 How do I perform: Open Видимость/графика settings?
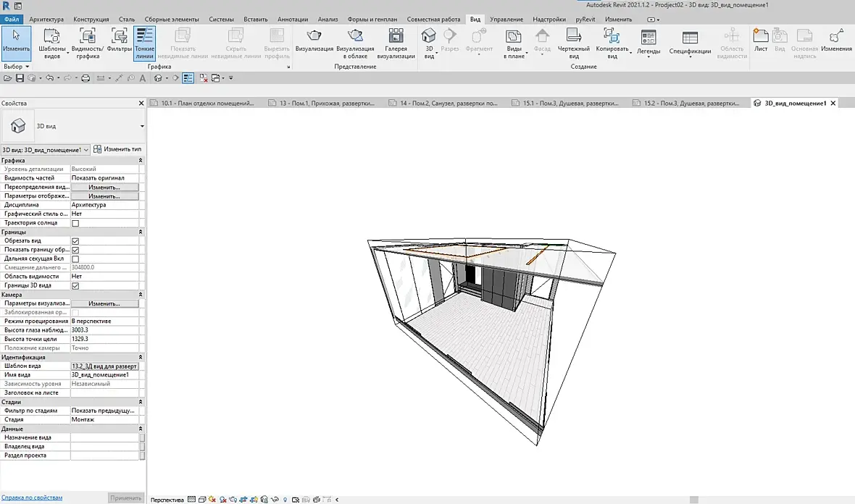pyautogui.click(x=87, y=43)
